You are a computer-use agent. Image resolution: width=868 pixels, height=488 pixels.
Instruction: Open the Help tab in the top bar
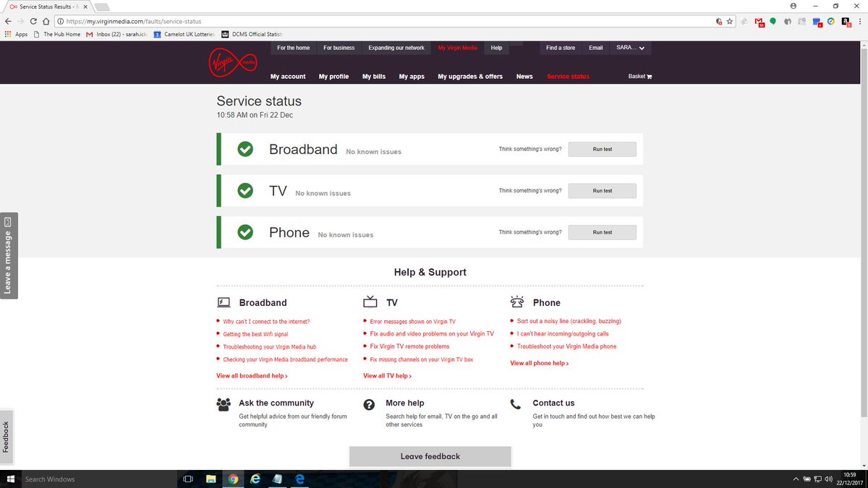(x=496, y=48)
